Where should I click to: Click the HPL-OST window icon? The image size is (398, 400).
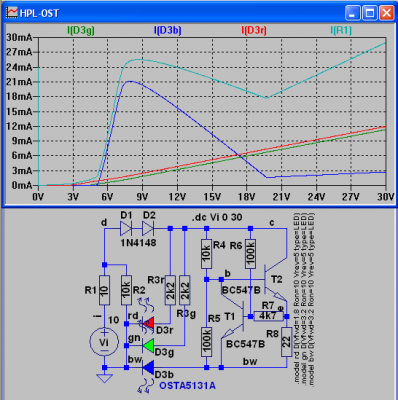12,13
